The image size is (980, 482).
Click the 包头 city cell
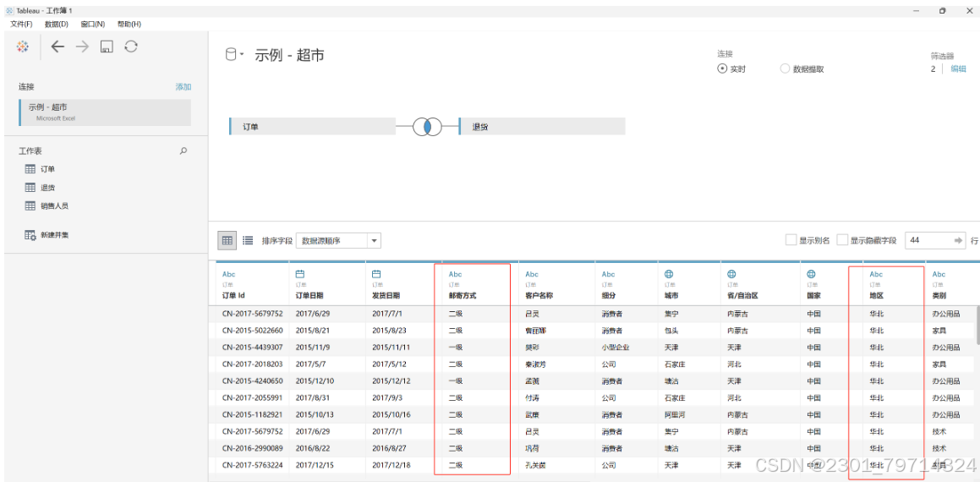[x=671, y=331]
